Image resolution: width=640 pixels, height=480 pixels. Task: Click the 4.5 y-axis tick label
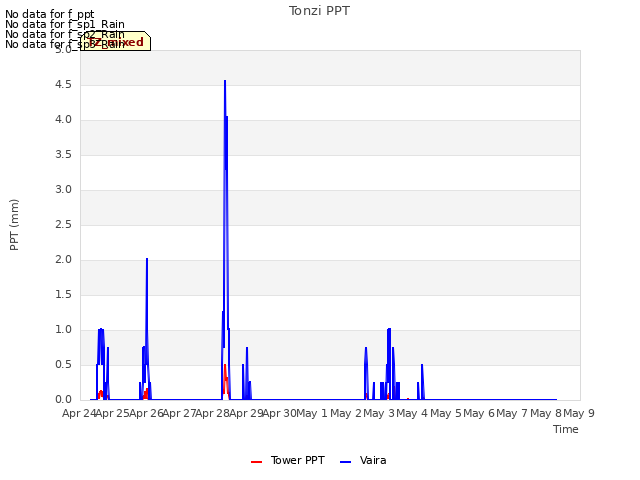pyautogui.click(x=63, y=84)
